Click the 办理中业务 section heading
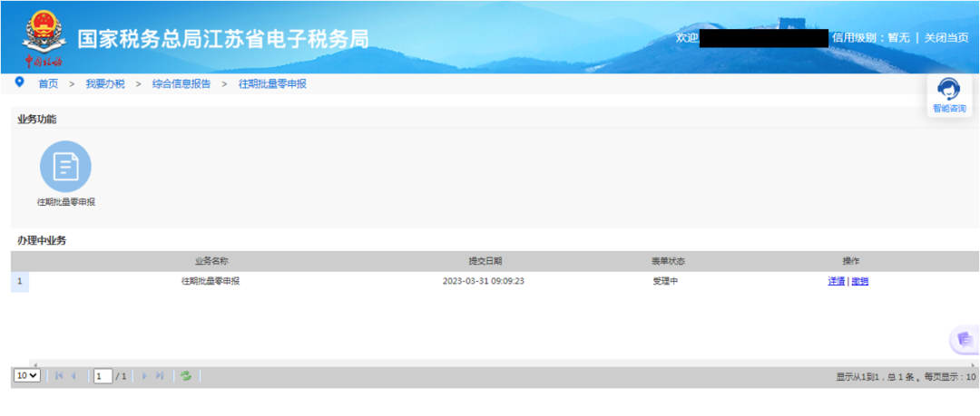 click(41, 240)
